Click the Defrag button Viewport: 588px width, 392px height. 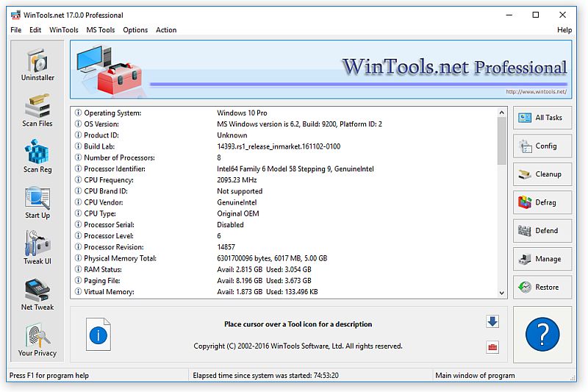(542, 202)
